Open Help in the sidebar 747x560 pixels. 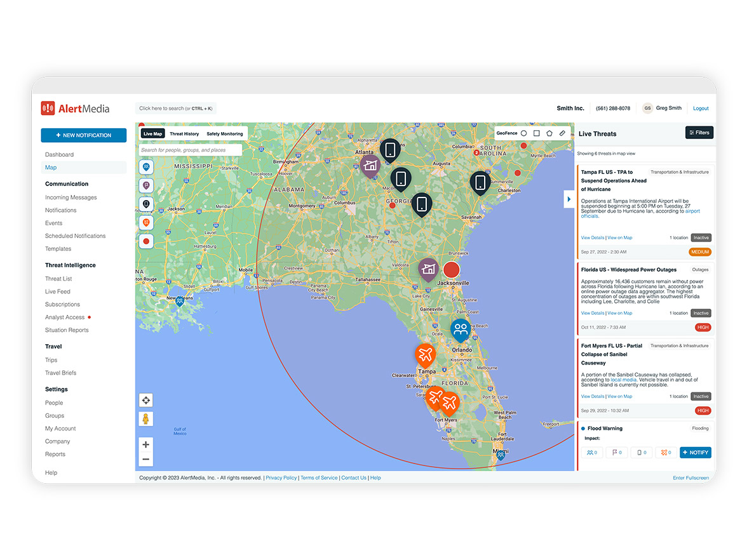(x=51, y=473)
